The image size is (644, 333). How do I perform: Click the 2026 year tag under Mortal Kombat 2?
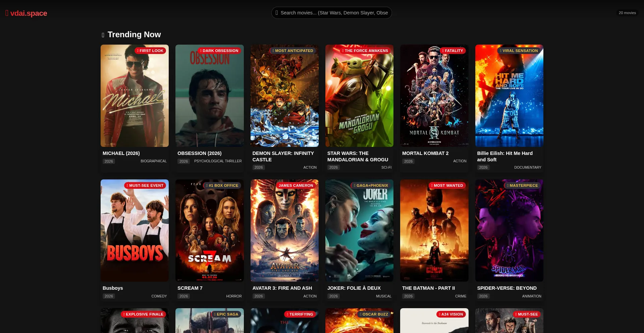408,161
